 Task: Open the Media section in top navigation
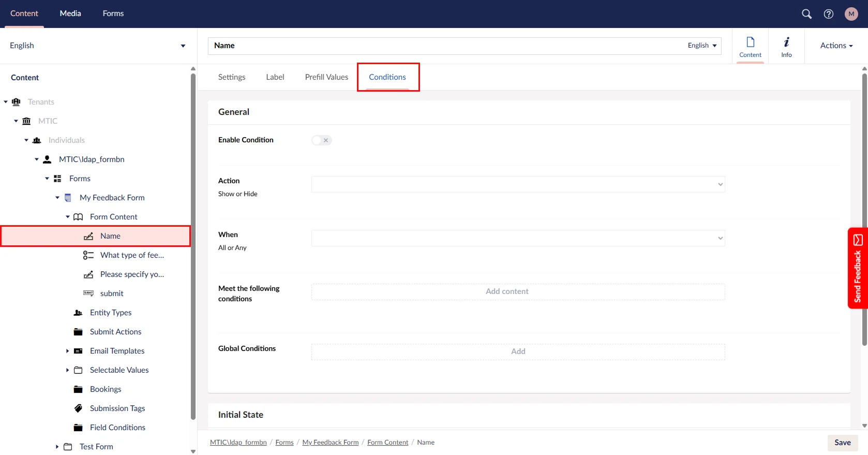click(70, 13)
